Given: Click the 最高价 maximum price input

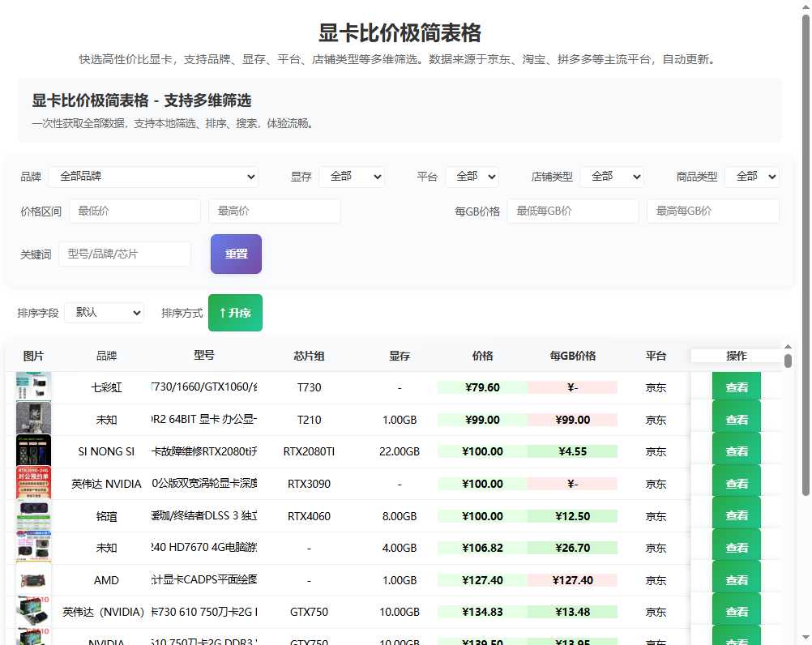Looking at the screenshot, I should (274, 210).
